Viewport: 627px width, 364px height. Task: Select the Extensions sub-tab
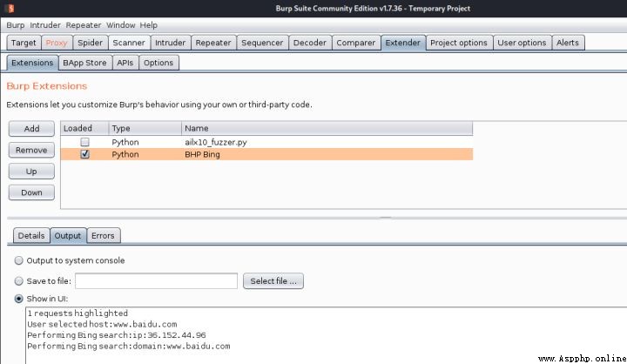point(32,63)
